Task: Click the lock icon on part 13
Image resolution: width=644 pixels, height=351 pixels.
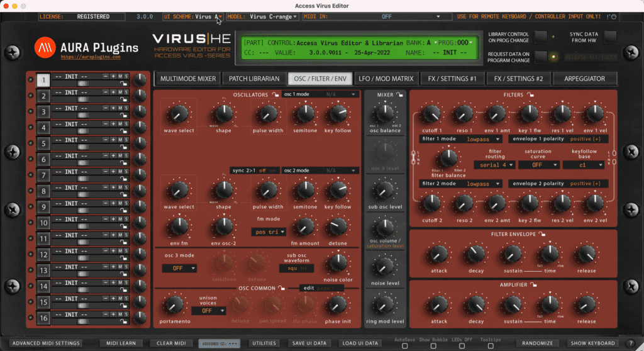Action: click(x=123, y=274)
